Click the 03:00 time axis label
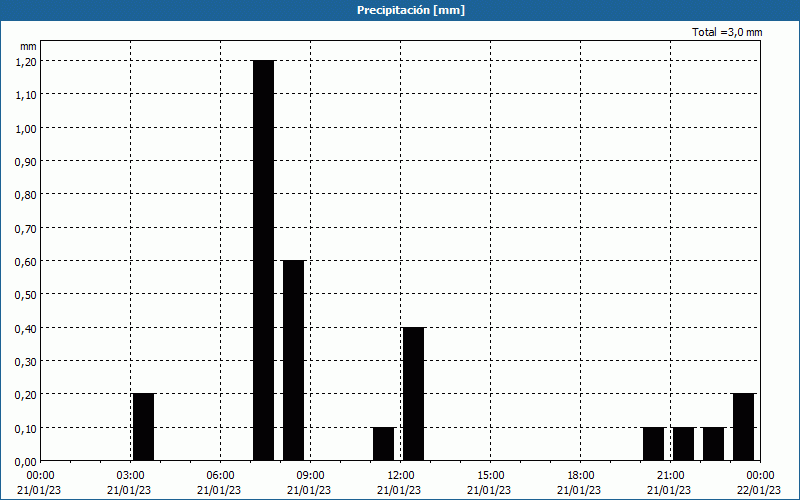The image size is (800, 500). [131, 476]
